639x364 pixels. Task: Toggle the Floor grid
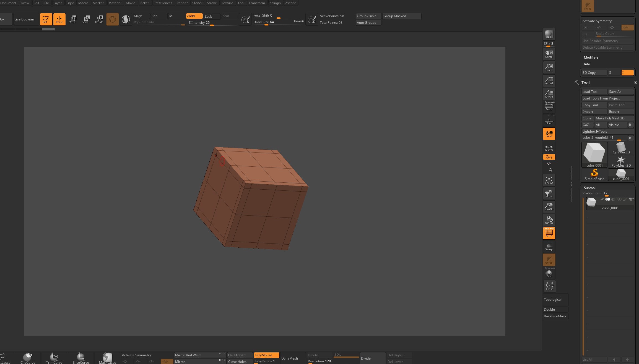click(549, 121)
